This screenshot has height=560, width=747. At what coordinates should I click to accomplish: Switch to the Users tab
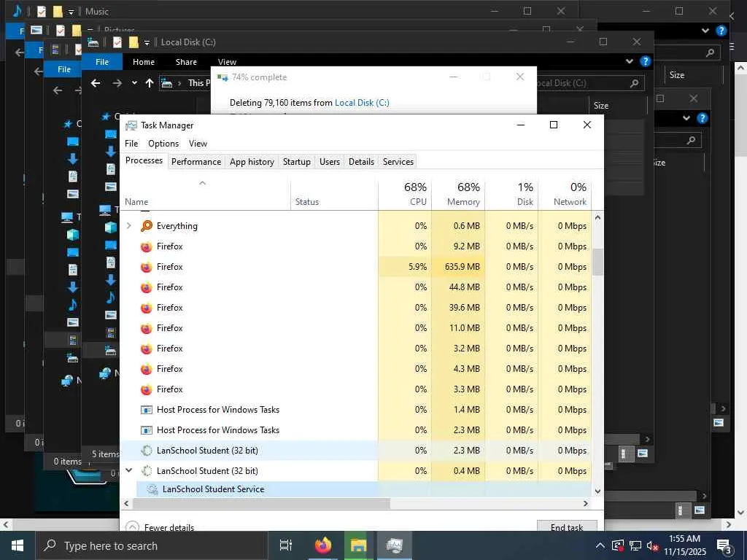click(330, 161)
